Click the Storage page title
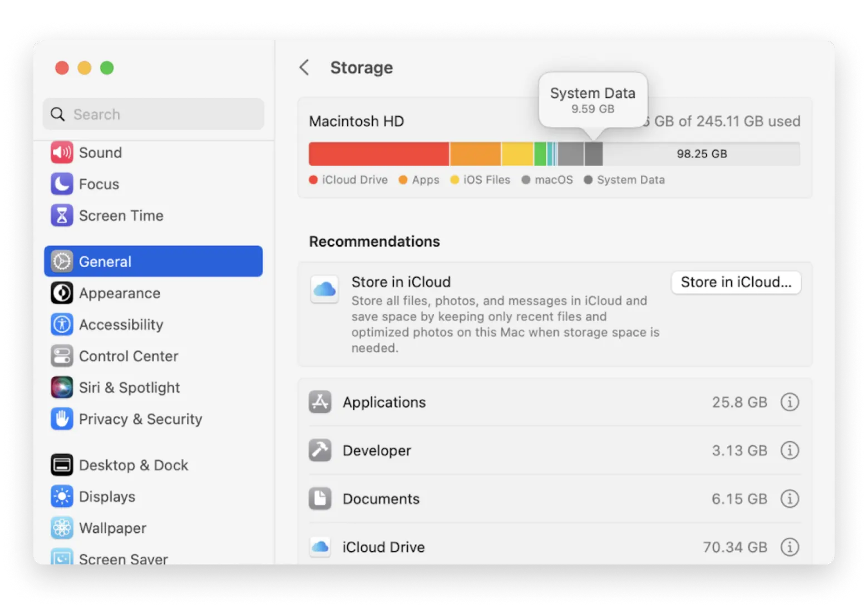This screenshot has width=868, height=609. click(x=362, y=67)
